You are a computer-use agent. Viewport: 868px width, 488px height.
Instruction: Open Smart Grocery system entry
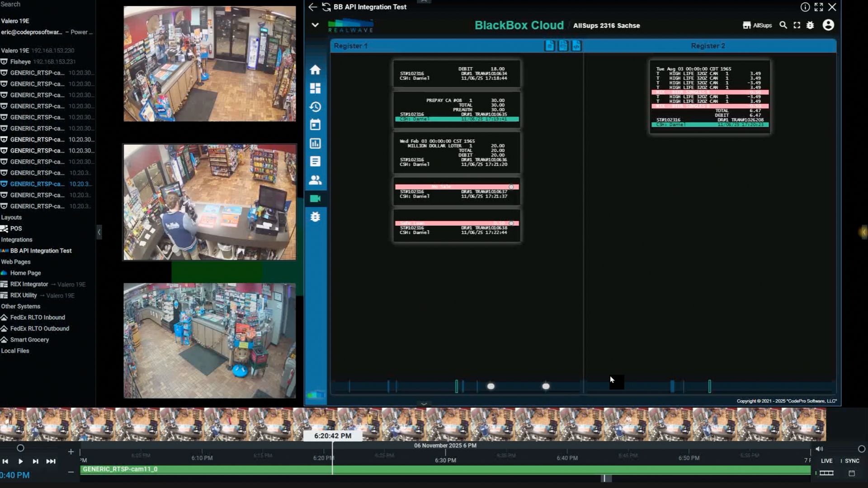click(29, 340)
